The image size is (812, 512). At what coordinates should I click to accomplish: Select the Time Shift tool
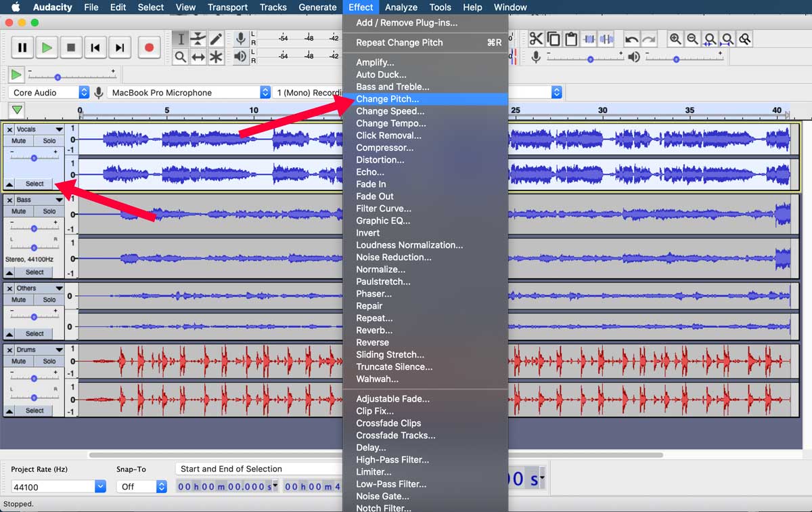tap(198, 57)
